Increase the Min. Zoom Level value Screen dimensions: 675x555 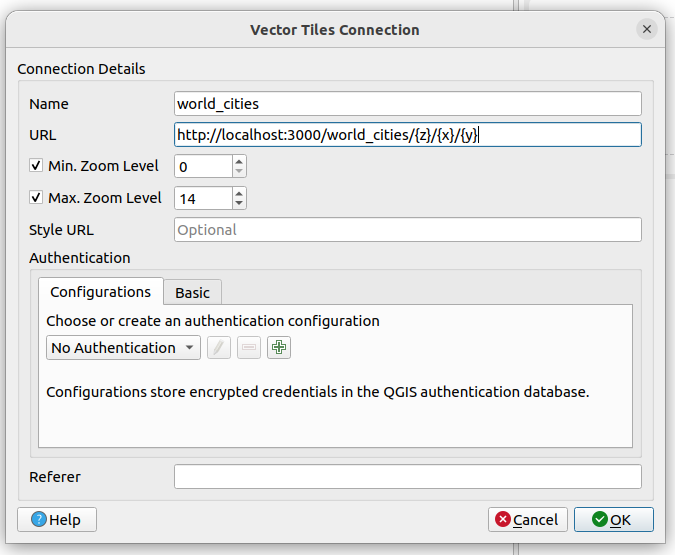pos(239,160)
